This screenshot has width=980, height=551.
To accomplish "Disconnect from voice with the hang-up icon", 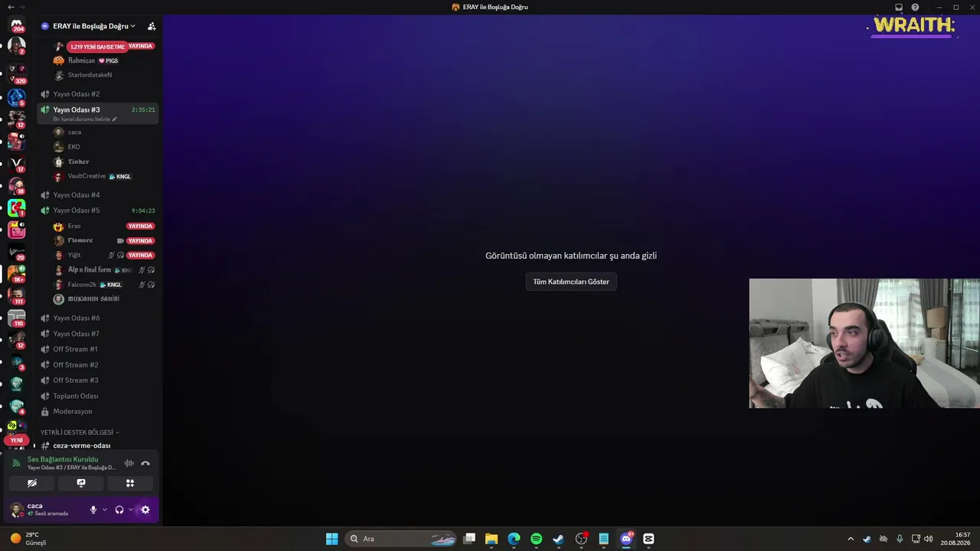I will click(145, 463).
